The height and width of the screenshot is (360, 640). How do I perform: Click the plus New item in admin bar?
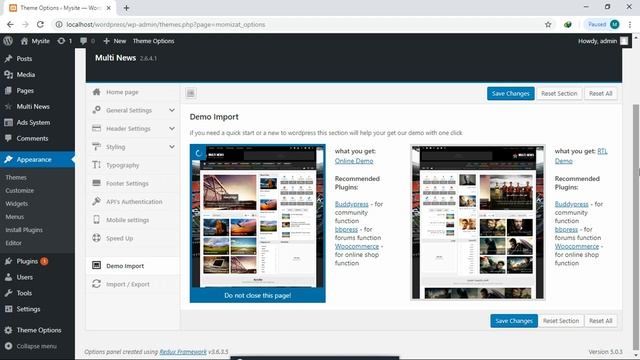(114, 41)
